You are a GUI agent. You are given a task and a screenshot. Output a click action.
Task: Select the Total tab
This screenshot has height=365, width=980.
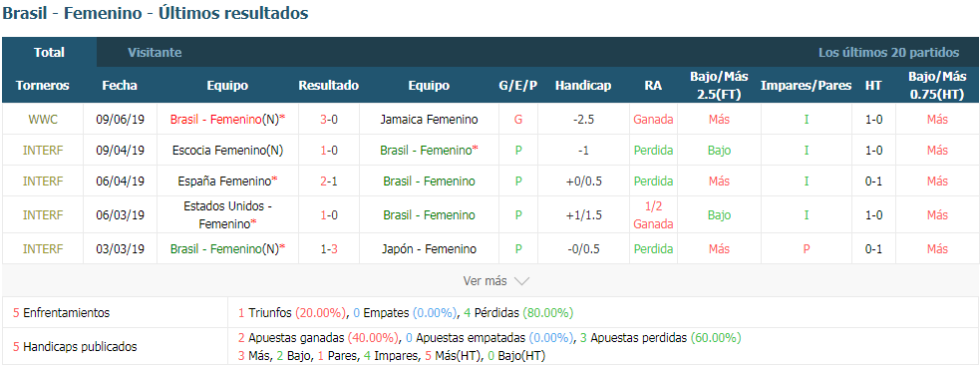50,53
